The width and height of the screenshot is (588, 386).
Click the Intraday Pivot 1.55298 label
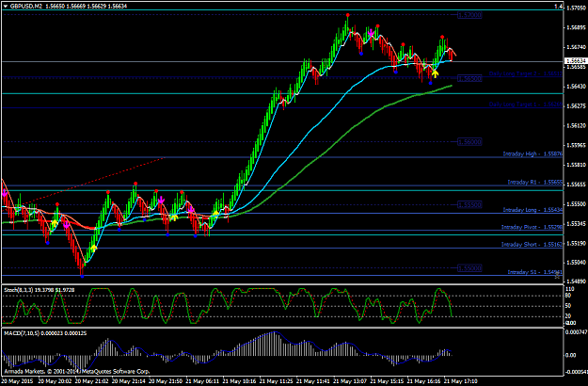(x=532, y=227)
